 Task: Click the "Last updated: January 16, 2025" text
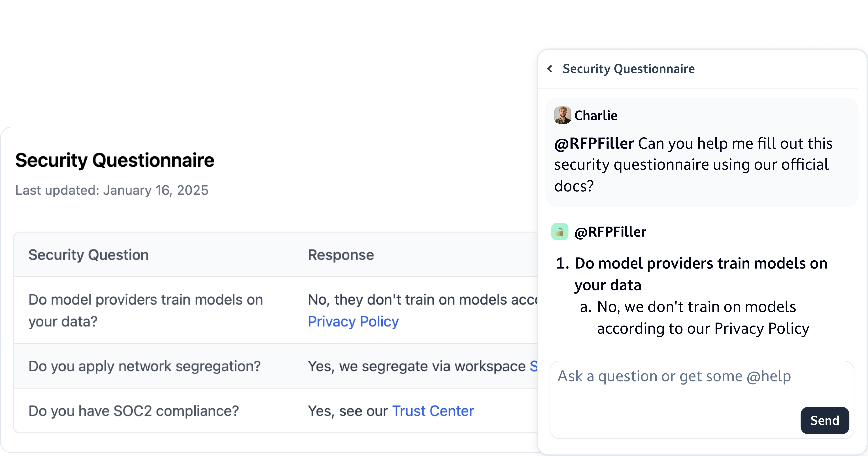112,190
